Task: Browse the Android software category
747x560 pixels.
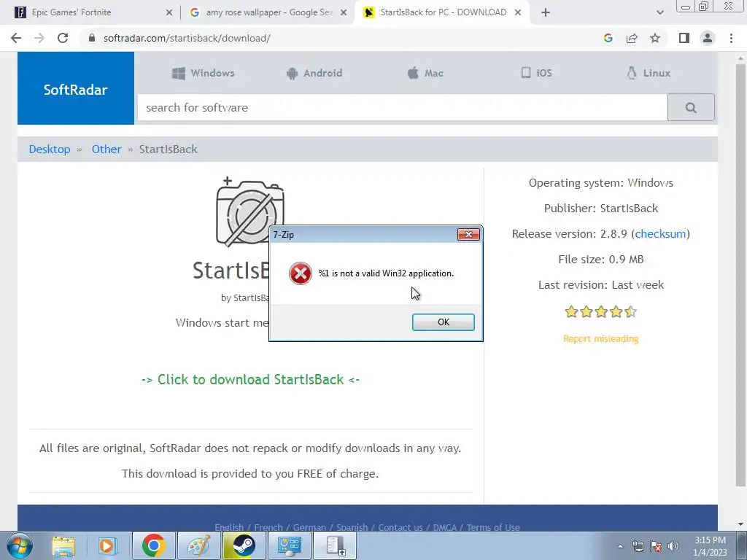Action: [x=314, y=73]
